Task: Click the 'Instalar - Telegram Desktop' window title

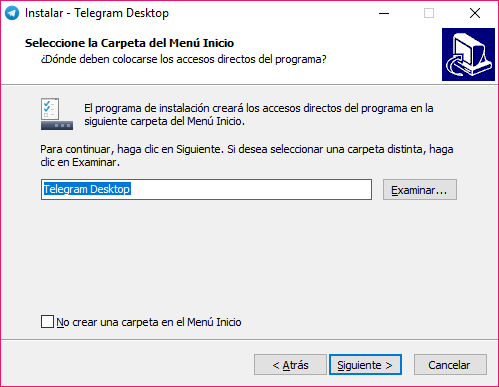Action: click(97, 13)
